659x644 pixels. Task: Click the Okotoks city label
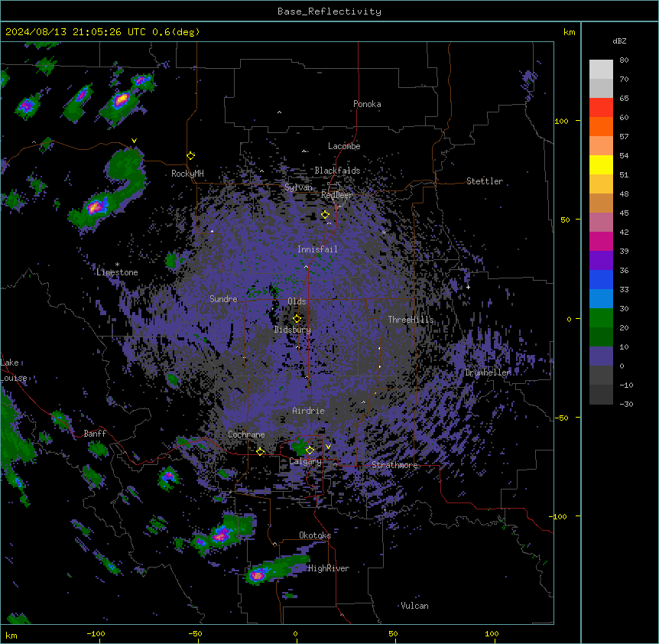pos(315,535)
